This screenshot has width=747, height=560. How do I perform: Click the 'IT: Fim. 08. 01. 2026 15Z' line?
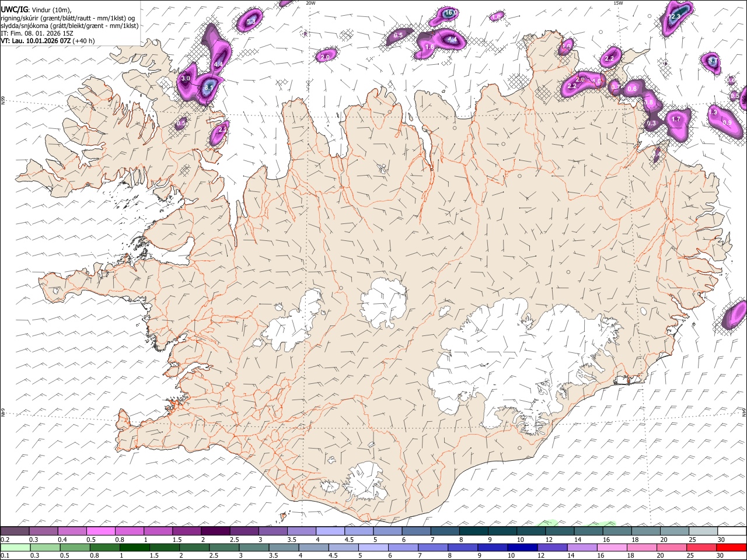(37, 33)
